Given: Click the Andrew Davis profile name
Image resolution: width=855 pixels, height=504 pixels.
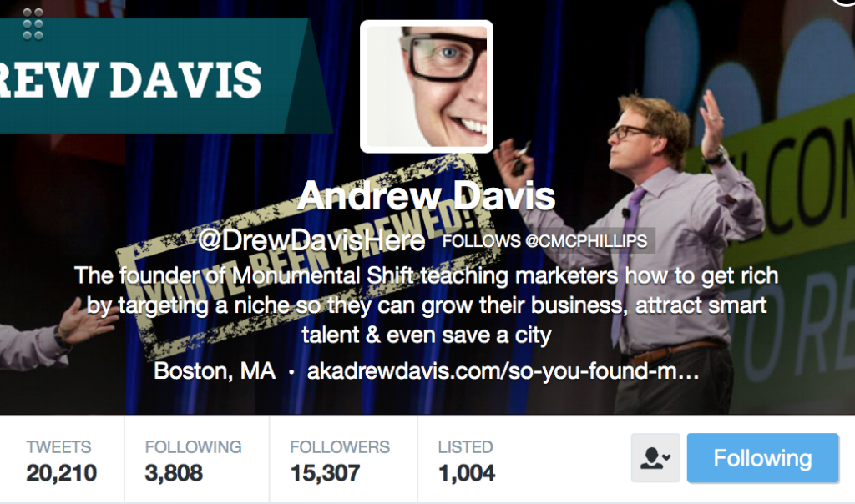Looking at the screenshot, I should pyautogui.click(x=427, y=195).
